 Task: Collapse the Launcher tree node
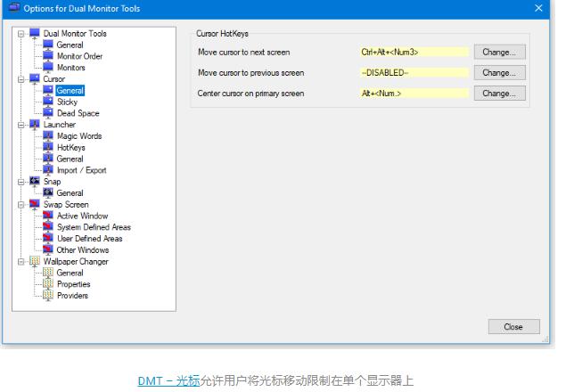tap(21, 125)
